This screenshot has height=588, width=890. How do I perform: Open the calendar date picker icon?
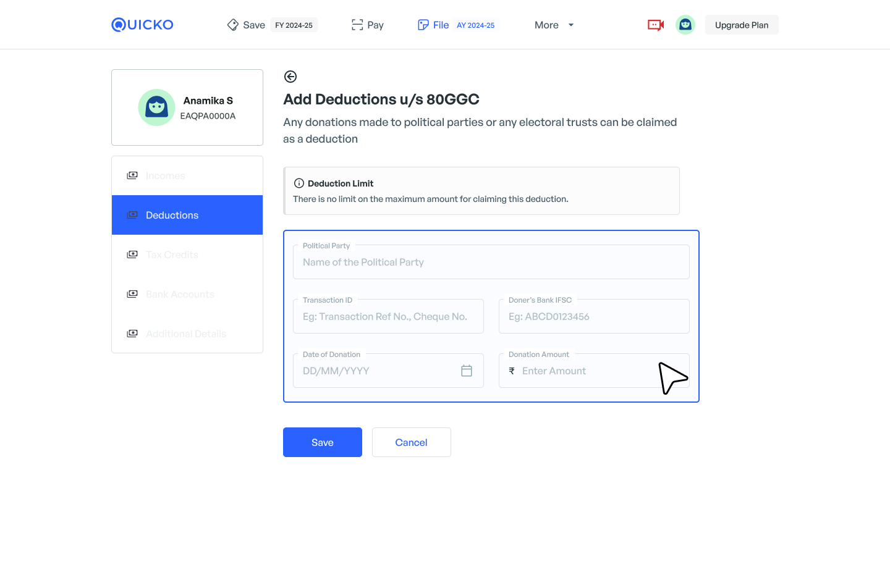467,371
